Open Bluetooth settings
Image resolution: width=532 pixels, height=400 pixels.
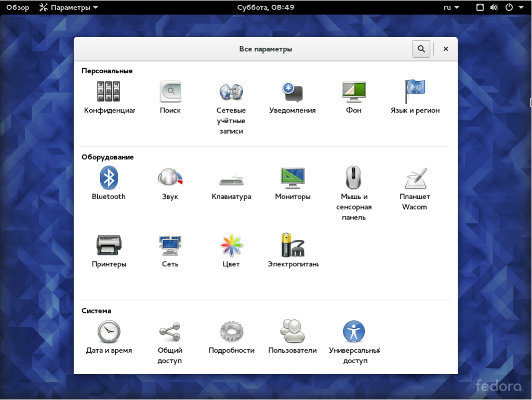click(x=108, y=183)
